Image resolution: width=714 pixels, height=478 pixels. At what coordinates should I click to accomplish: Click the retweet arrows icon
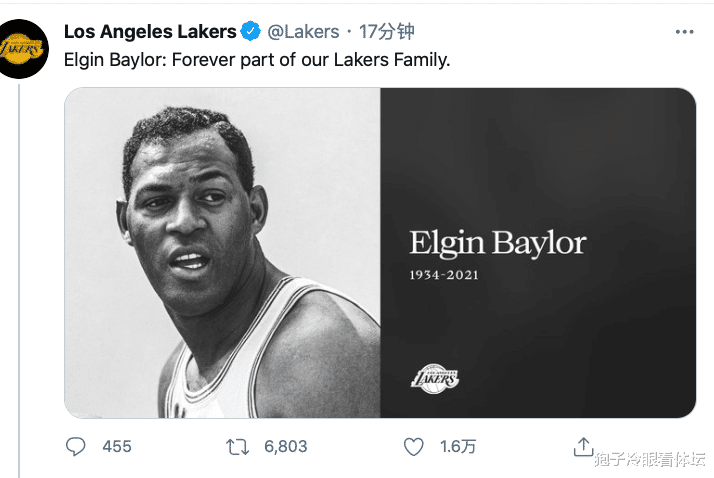pyautogui.click(x=238, y=446)
